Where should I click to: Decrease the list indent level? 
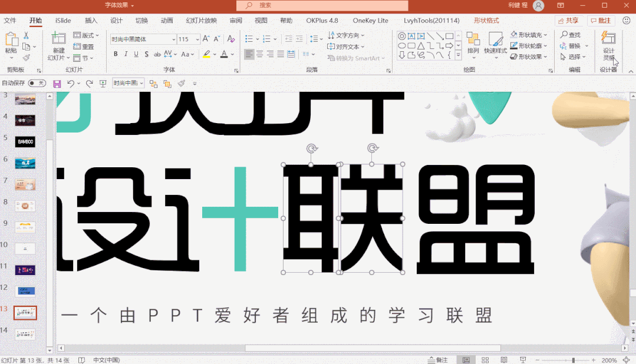point(288,39)
